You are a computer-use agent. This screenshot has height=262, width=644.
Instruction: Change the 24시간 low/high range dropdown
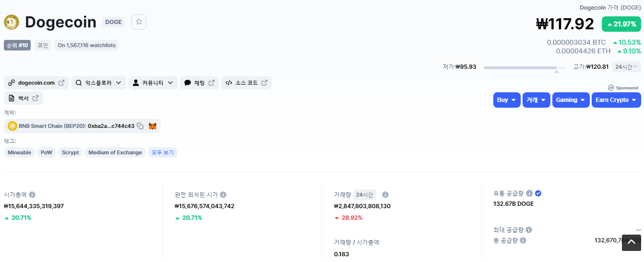click(627, 67)
